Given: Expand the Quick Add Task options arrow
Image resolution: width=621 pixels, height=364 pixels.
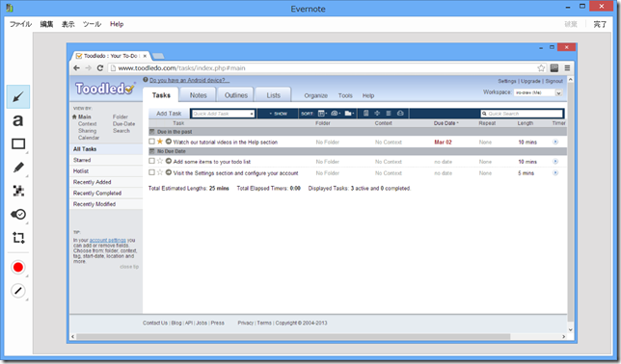Looking at the screenshot, I should (252, 114).
